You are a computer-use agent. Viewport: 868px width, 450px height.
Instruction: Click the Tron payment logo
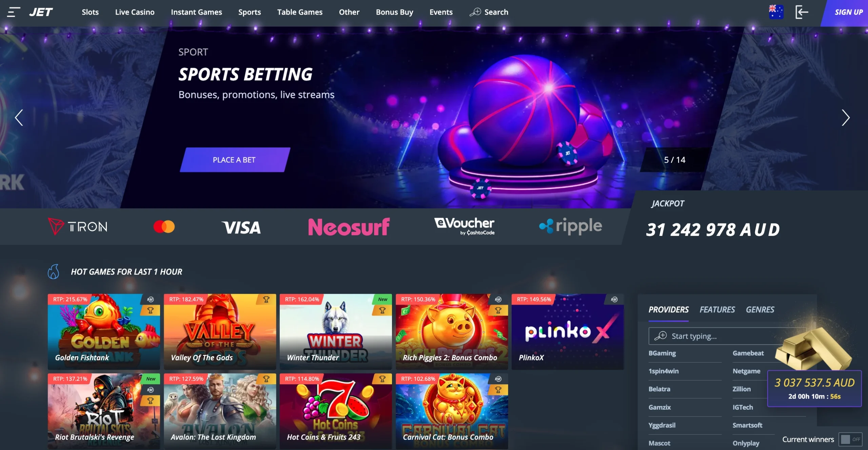click(x=78, y=226)
